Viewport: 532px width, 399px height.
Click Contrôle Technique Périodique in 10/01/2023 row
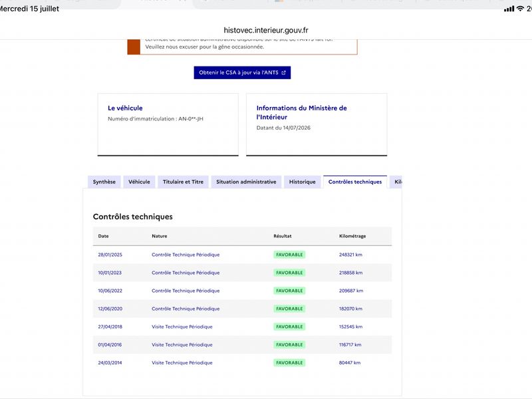click(186, 273)
